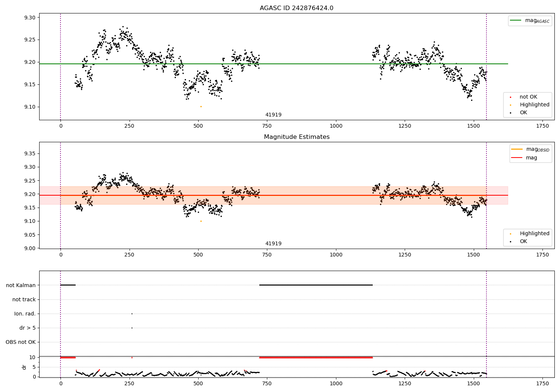Click the '9.05' y-tick of Magnitude Estimates plot

tap(29, 235)
